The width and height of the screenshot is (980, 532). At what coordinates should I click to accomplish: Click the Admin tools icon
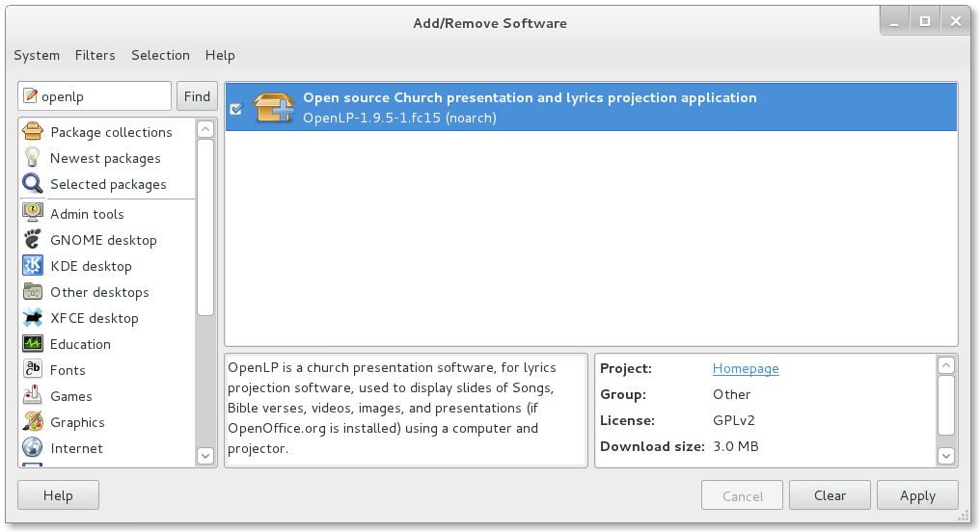33,213
